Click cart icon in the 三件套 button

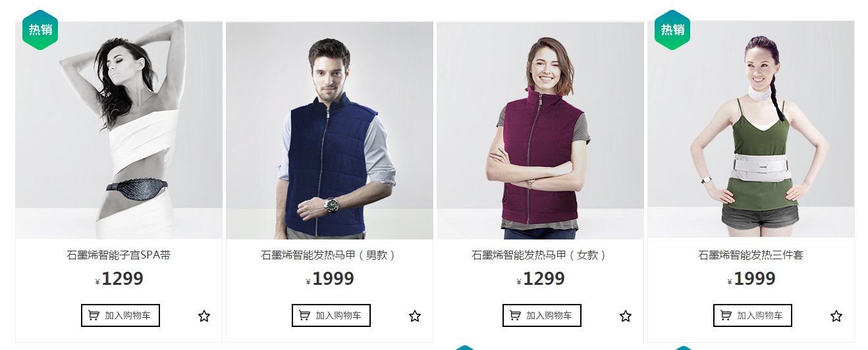[726, 316]
